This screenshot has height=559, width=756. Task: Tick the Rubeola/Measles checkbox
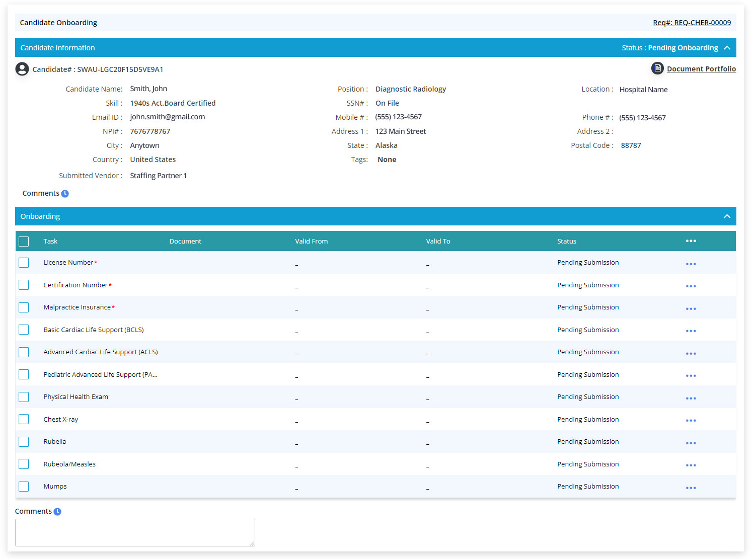pos(24,464)
